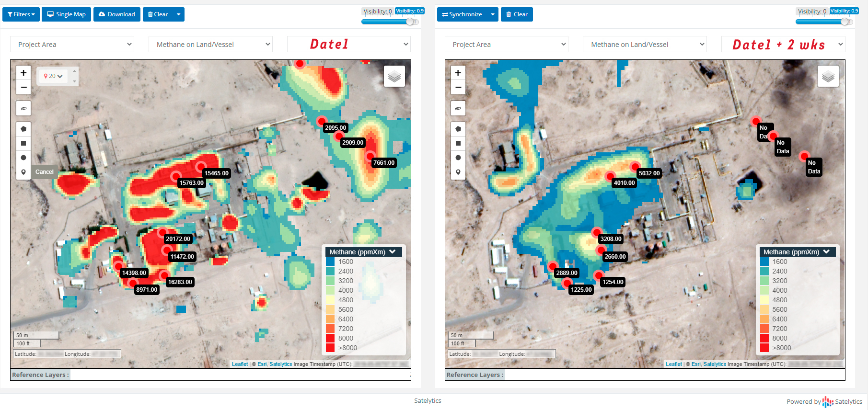Collapse Methane (ppmXm) legend on Date1 + 2 wks map

(x=826, y=252)
